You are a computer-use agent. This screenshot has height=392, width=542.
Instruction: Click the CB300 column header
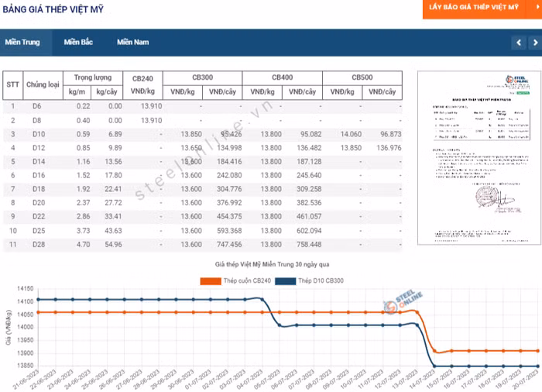[202, 78]
